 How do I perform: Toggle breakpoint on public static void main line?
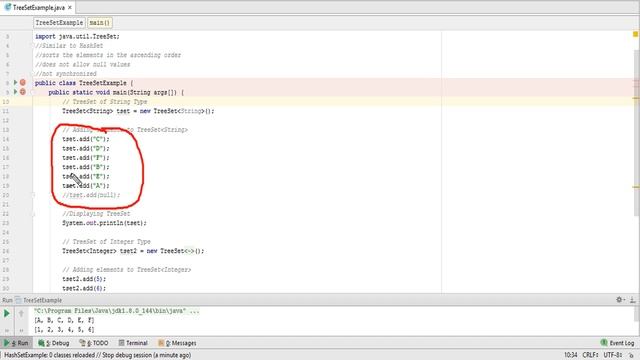[x=23, y=92]
